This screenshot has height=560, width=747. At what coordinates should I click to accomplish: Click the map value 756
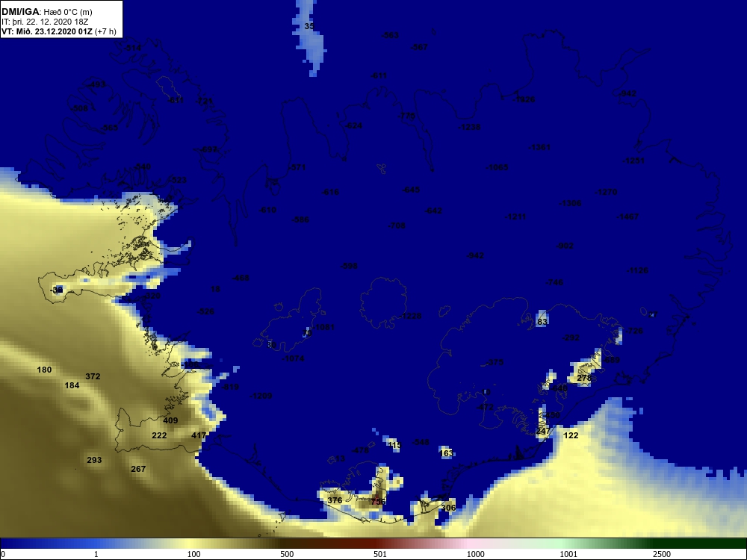[x=378, y=502]
